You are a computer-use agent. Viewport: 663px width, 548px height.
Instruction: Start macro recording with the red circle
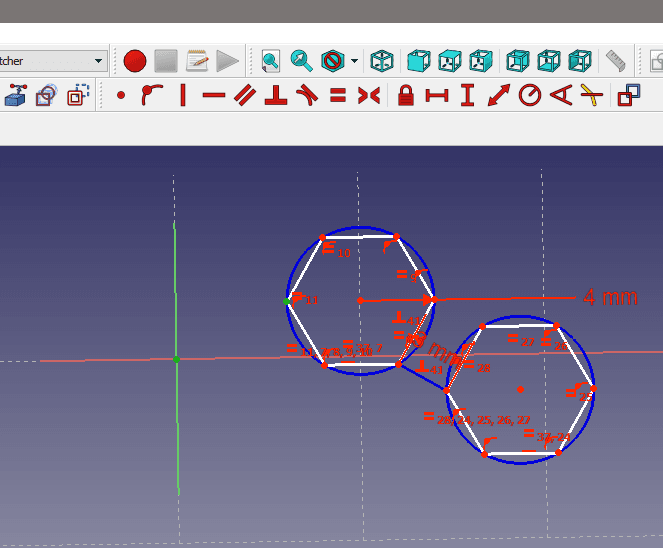point(135,61)
